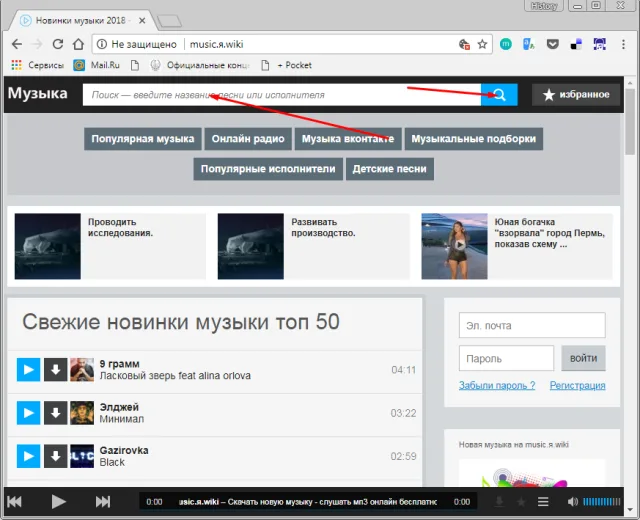Open the + Pocket bookmark
The height and width of the screenshot is (520, 640).
click(286, 65)
